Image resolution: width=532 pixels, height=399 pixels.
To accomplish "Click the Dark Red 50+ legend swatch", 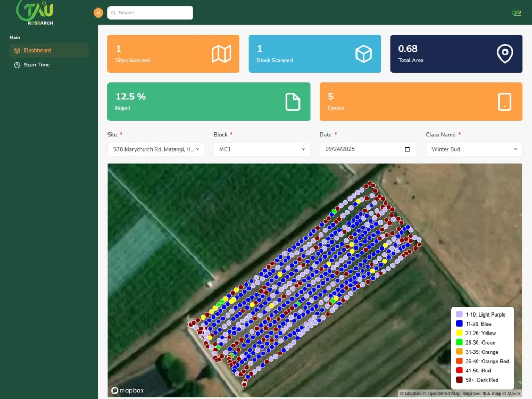I will pyautogui.click(x=460, y=380).
